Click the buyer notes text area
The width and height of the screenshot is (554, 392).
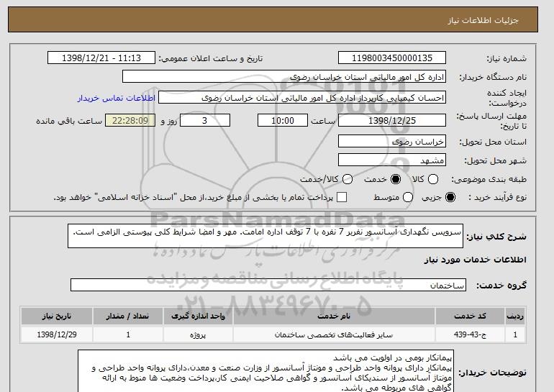(x=265, y=371)
